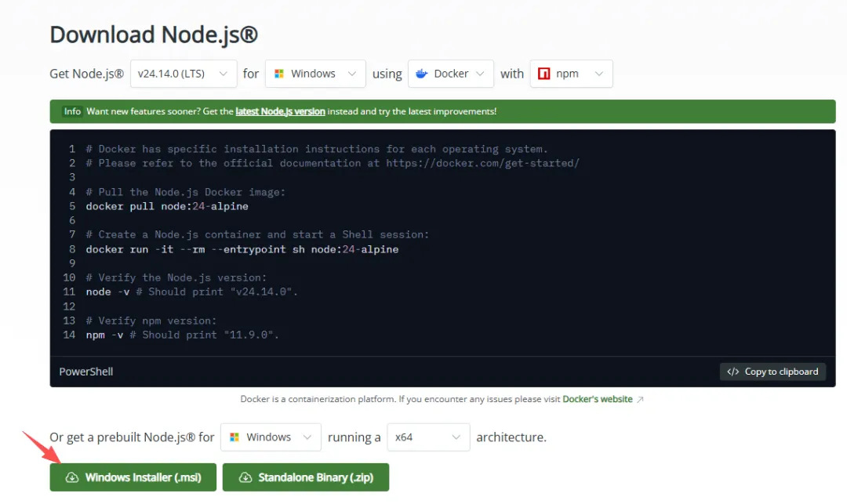Click the '# Verify the Node.js version:' comment

tap(176, 277)
